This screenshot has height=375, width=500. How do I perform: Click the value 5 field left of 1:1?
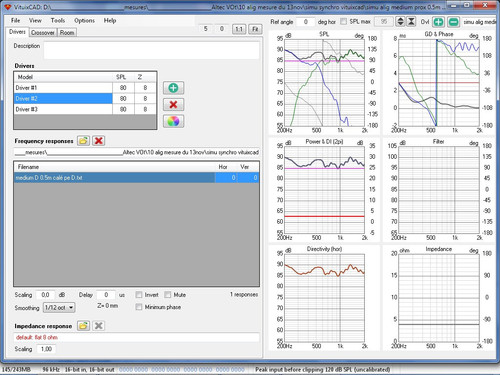(206, 29)
